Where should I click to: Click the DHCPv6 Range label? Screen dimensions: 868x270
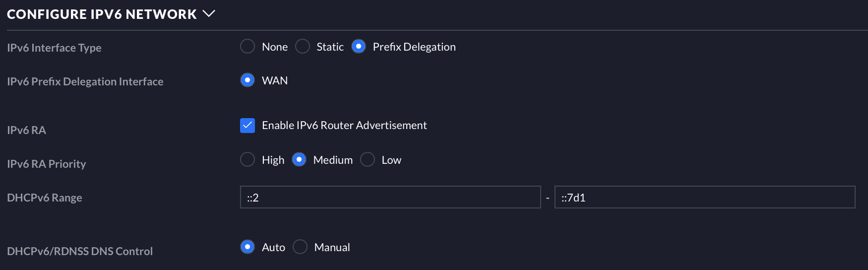click(x=45, y=198)
